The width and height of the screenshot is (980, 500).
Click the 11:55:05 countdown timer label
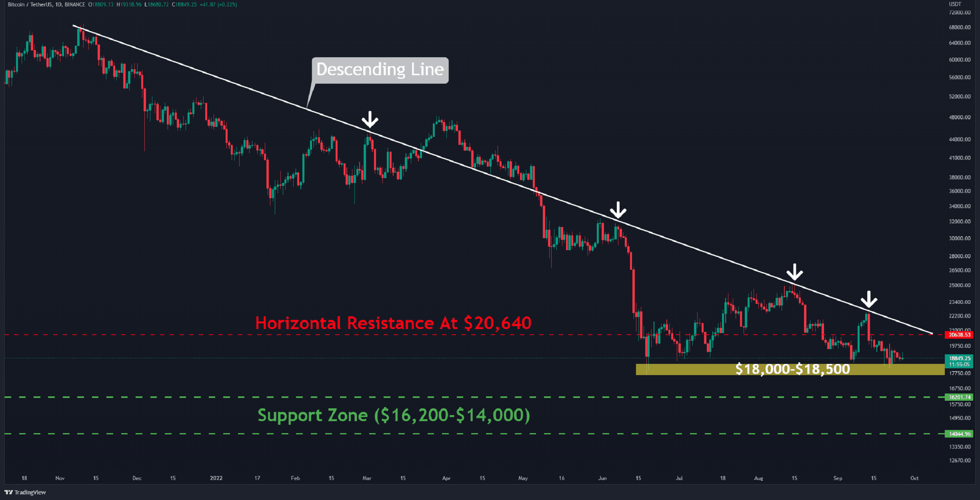[x=959, y=364]
